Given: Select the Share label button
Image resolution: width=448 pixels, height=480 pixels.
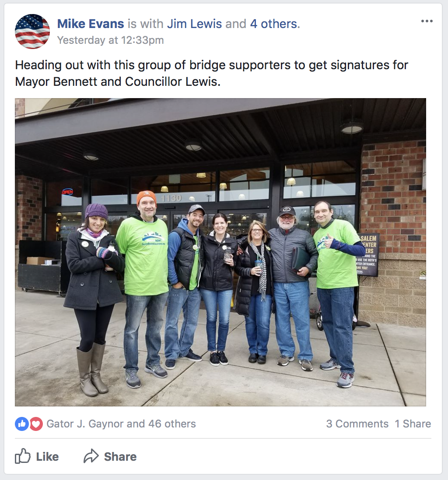Looking at the screenshot, I should click(x=120, y=457).
